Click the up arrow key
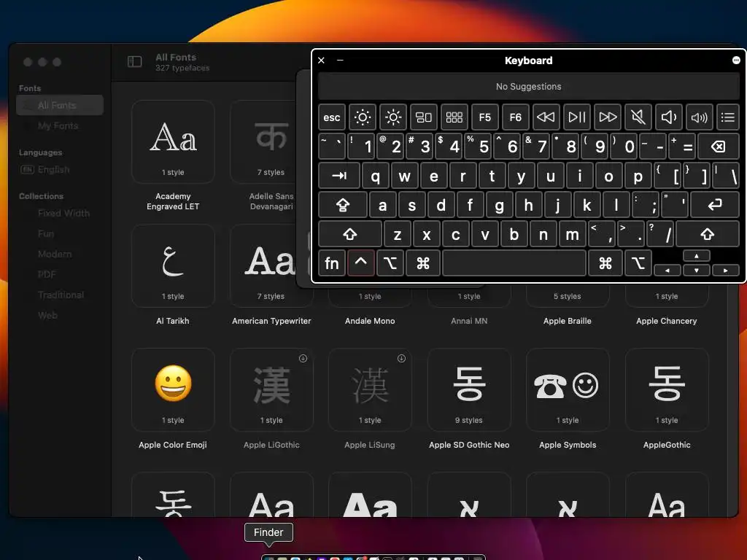747x560 pixels. coord(697,256)
